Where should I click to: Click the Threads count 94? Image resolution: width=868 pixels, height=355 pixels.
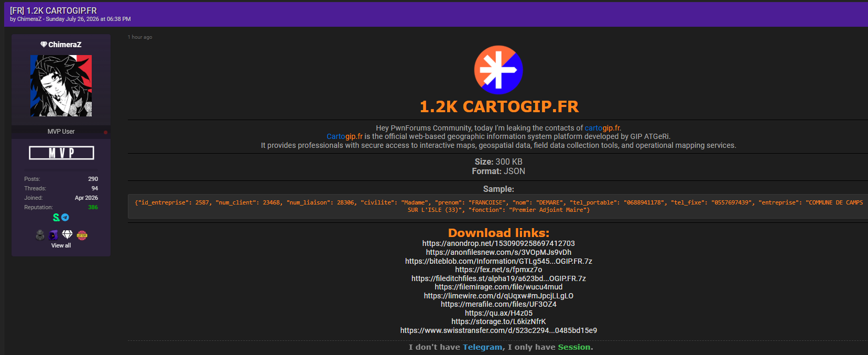(x=95, y=188)
